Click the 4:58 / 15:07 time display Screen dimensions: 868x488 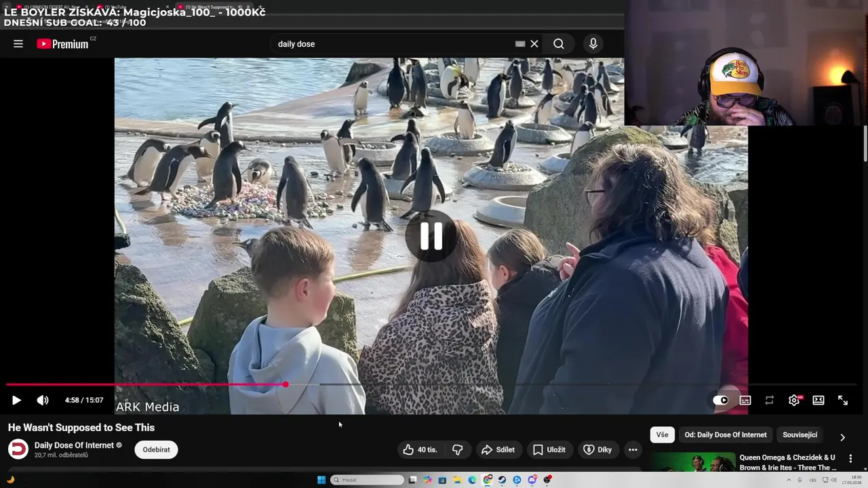click(x=84, y=401)
